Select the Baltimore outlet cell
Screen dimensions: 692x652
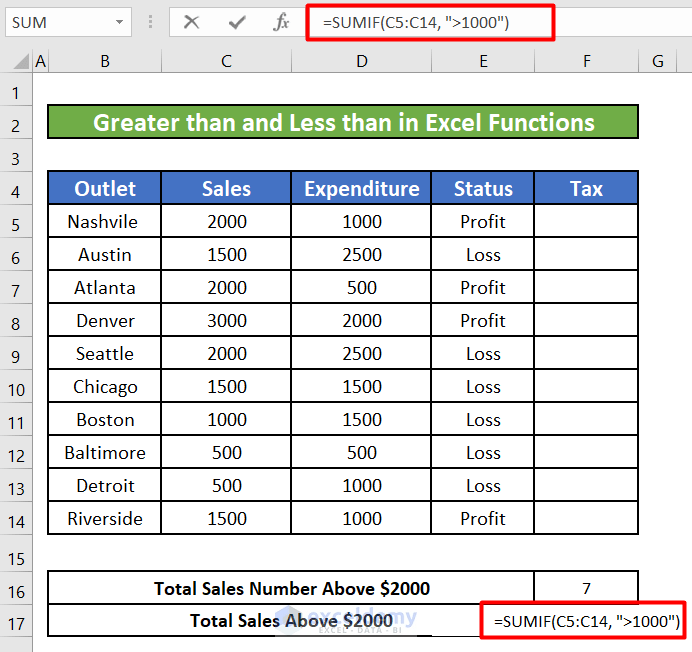coord(105,452)
